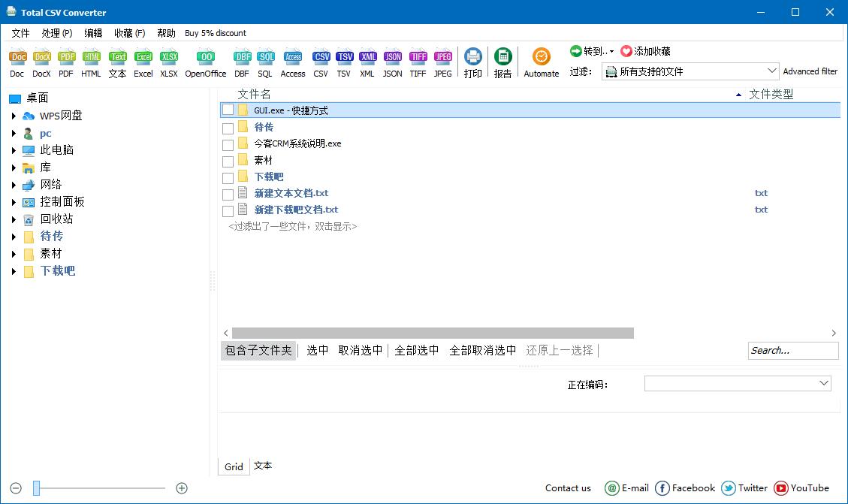Open the 过滤 file filter dropdown
This screenshot has height=504, width=848.
coord(690,71)
